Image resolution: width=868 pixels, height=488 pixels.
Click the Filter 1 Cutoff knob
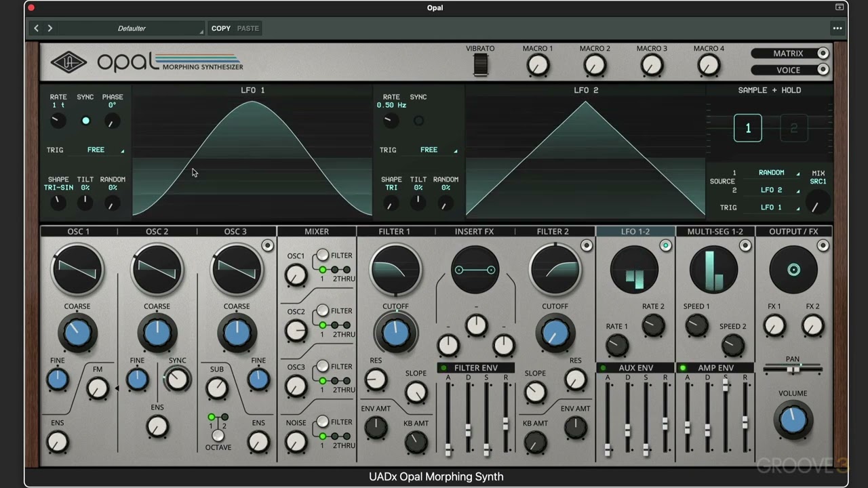(395, 333)
